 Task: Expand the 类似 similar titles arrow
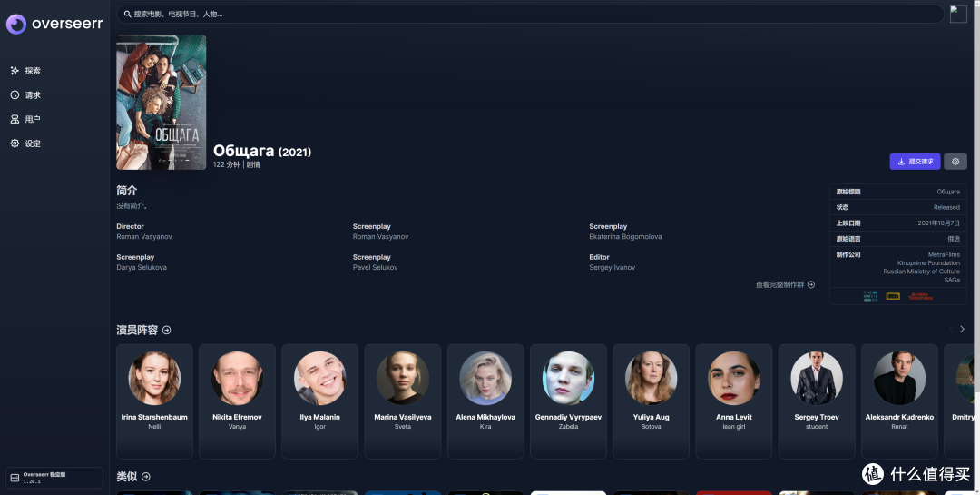click(146, 477)
